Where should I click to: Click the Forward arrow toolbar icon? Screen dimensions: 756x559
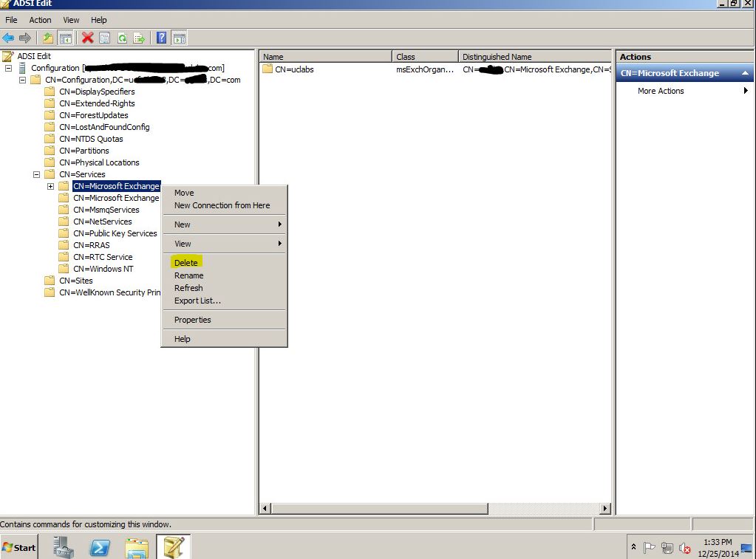25,38
